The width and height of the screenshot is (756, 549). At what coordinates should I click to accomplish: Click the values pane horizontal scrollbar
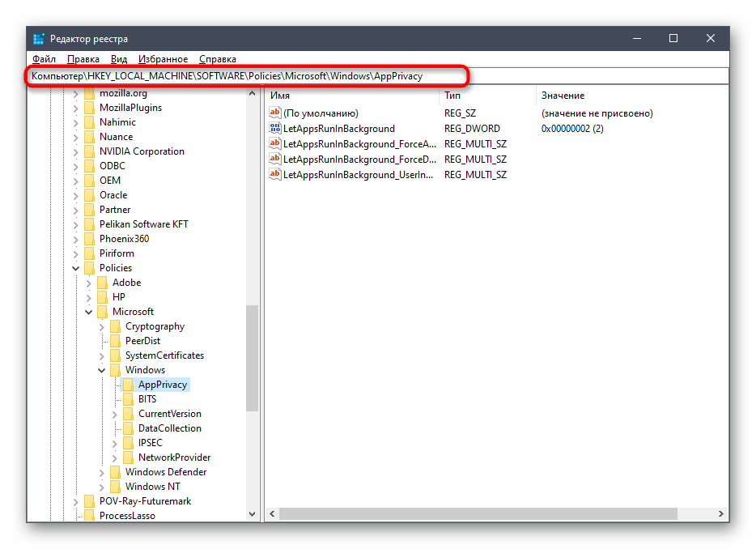(x=486, y=514)
